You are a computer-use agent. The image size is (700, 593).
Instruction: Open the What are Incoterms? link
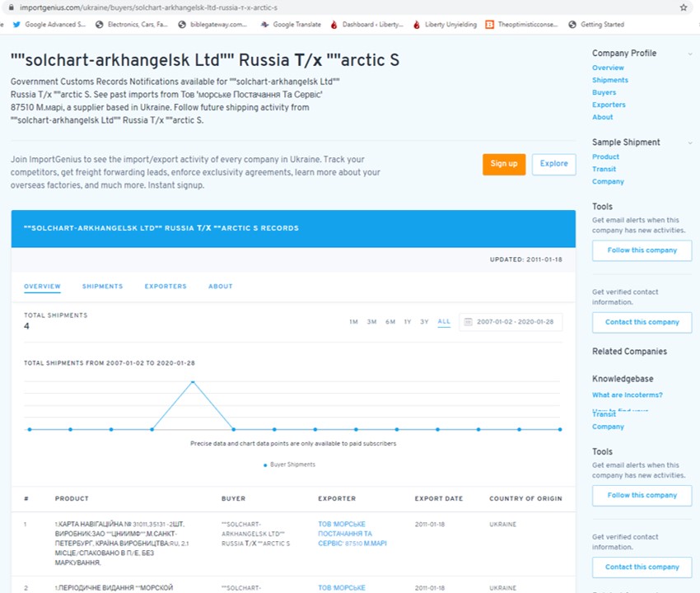point(628,395)
